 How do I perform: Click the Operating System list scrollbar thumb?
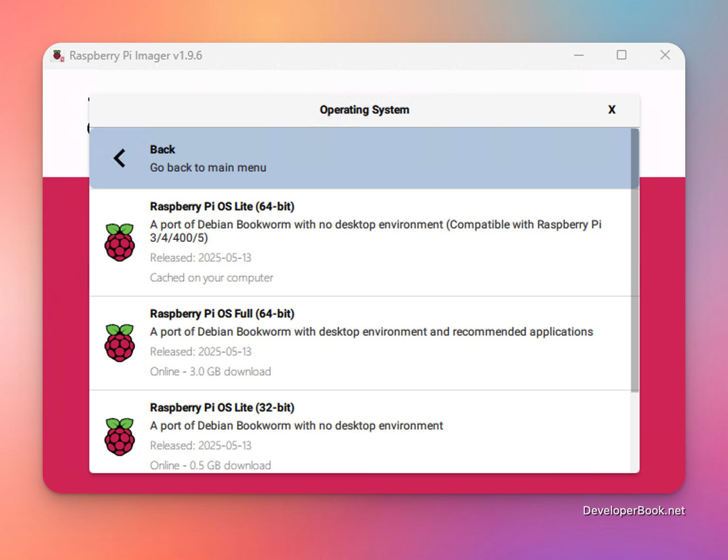(x=635, y=260)
